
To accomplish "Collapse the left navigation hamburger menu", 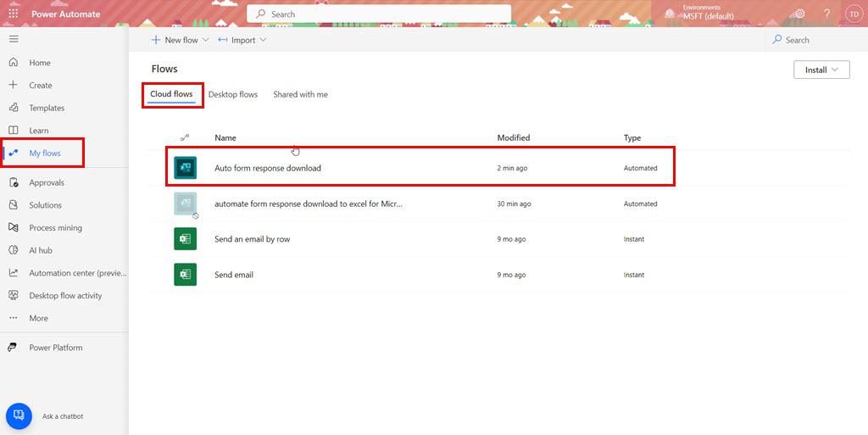I will [x=14, y=39].
